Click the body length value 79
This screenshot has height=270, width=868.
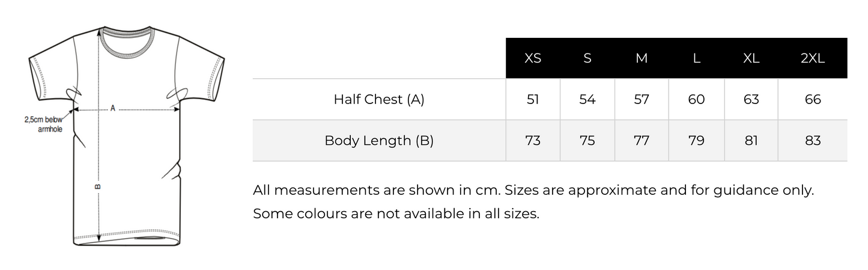(x=696, y=141)
